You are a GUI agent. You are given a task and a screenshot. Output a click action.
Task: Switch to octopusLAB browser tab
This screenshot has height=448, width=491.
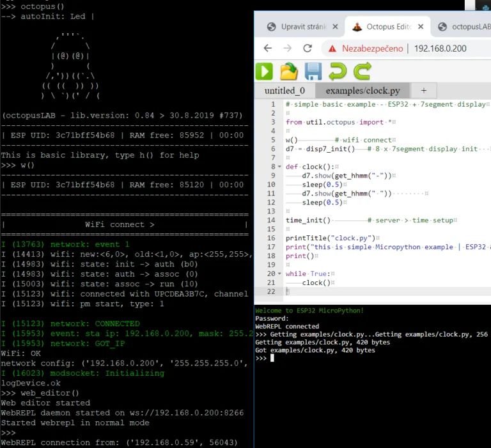465,27
